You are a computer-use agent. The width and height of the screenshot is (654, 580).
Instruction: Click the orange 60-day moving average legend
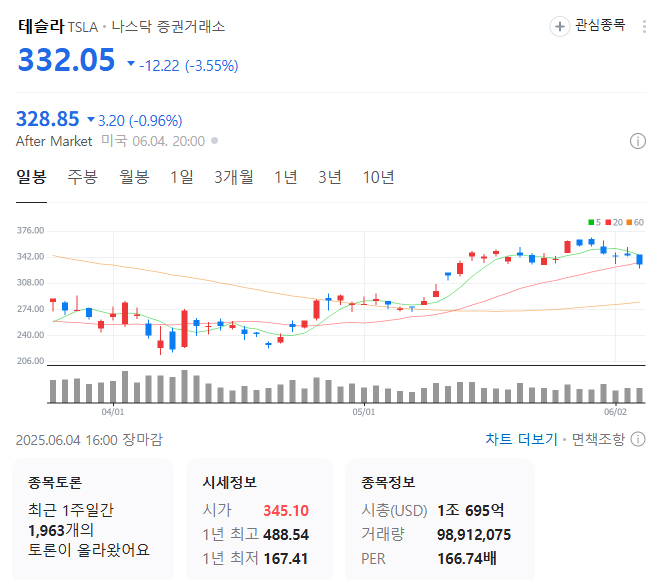[635, 222]
